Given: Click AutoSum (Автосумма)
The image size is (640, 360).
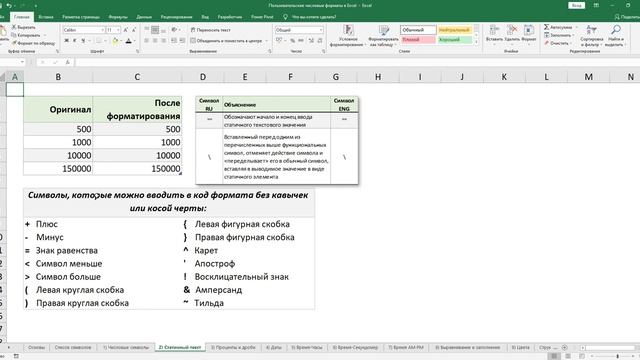Looking at the screenshot, I should [558, 27].
